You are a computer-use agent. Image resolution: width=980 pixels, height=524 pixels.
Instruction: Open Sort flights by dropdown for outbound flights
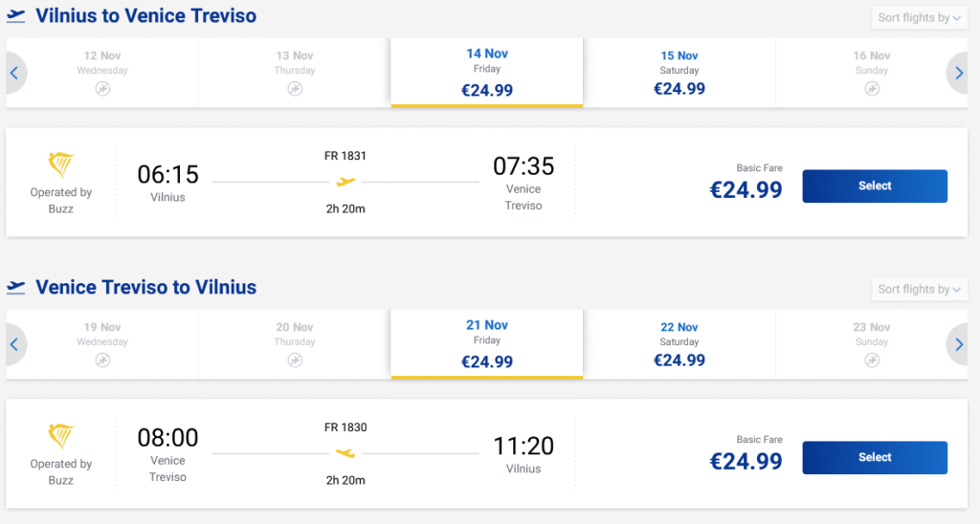click(x=919, y=18)
